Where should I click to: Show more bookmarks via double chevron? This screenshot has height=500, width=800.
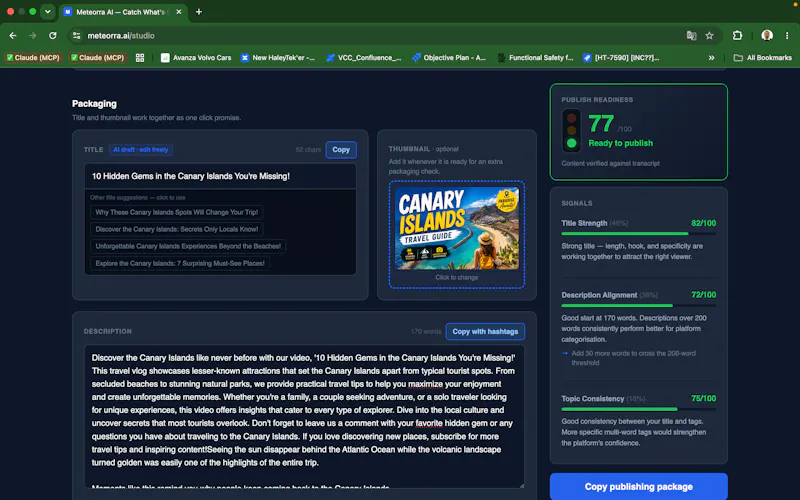point(711,58)
